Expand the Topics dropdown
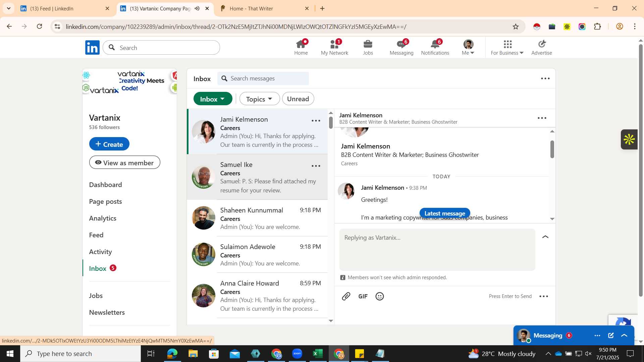644x362 pixels. pyautogui.click(x=259, y=99)
